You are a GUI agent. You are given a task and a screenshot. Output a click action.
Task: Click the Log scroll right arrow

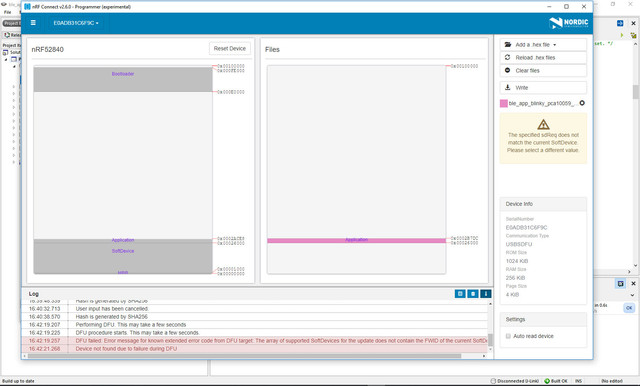(484, 356)
